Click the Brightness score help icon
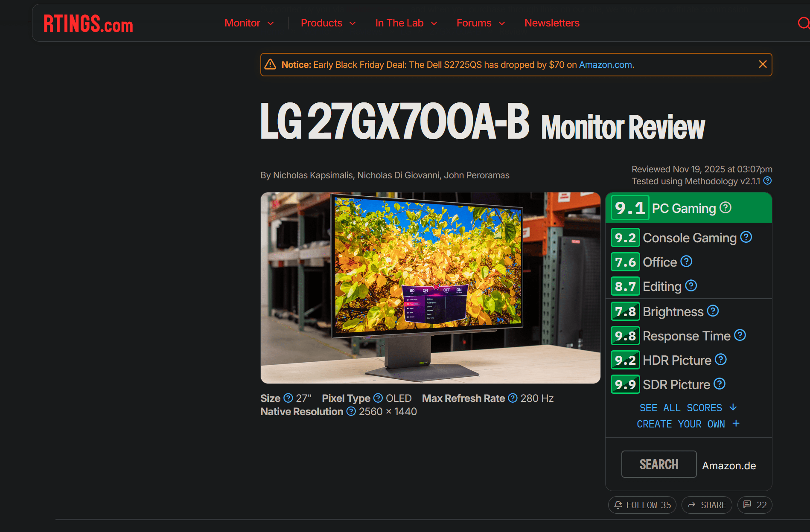 point(713,311)
